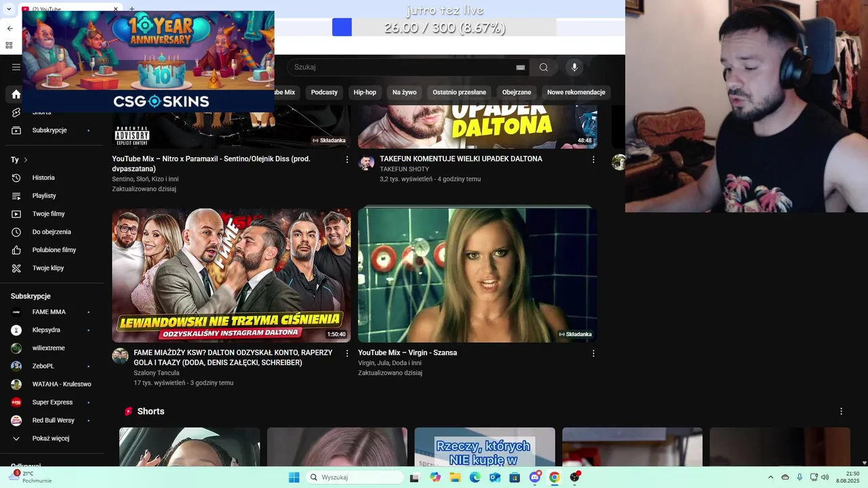Expand subscriptions with Pokaż więcej

point(52,439)
